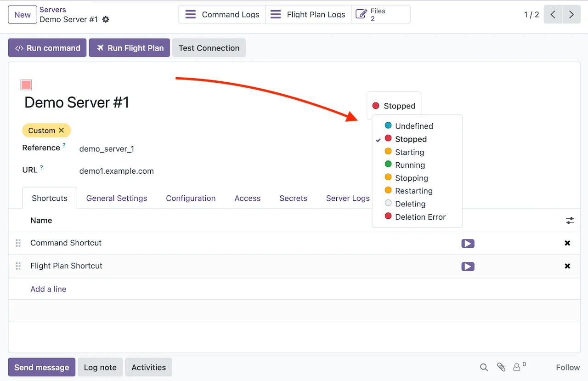Remove the Flight Plan Shortcut row
588x381 pixels.
pos(567,266)
